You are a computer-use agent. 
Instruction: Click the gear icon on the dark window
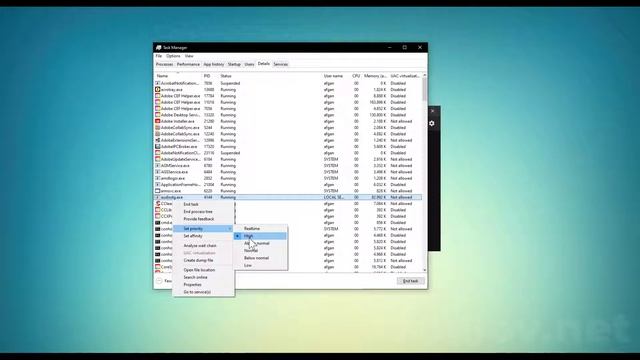click(x=432, y=123)
